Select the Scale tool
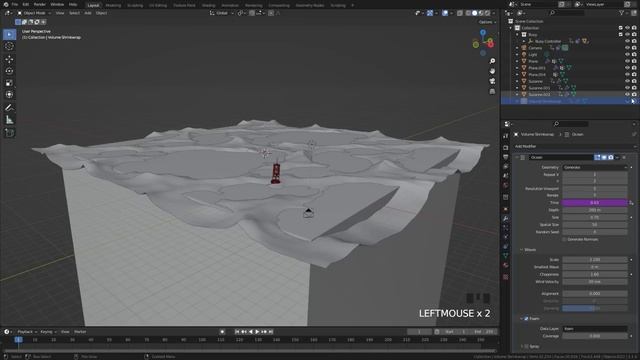The image size is (640, 360). [9, 83]
